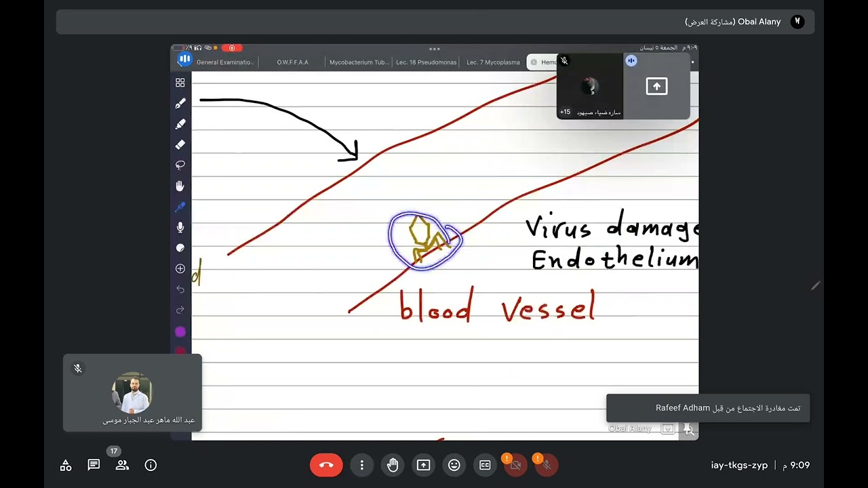Screen dimensions: 868x488
Task: Select the Highlighter tool
Action: tap(180, 124)
